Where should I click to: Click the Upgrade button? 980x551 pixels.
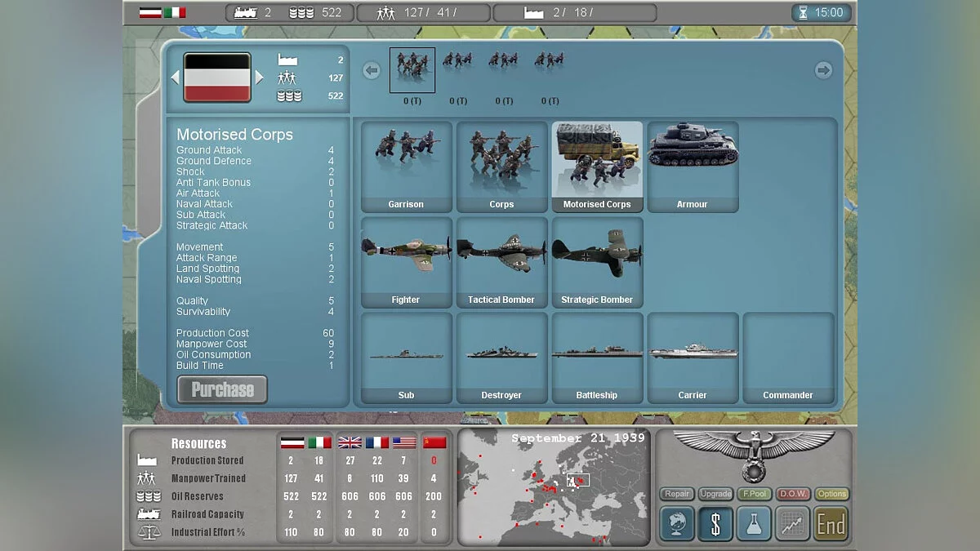[x=716, y=494]
